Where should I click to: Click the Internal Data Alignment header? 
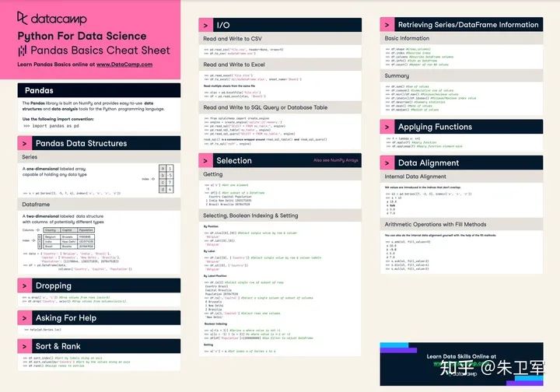click(x=461, y=177)
